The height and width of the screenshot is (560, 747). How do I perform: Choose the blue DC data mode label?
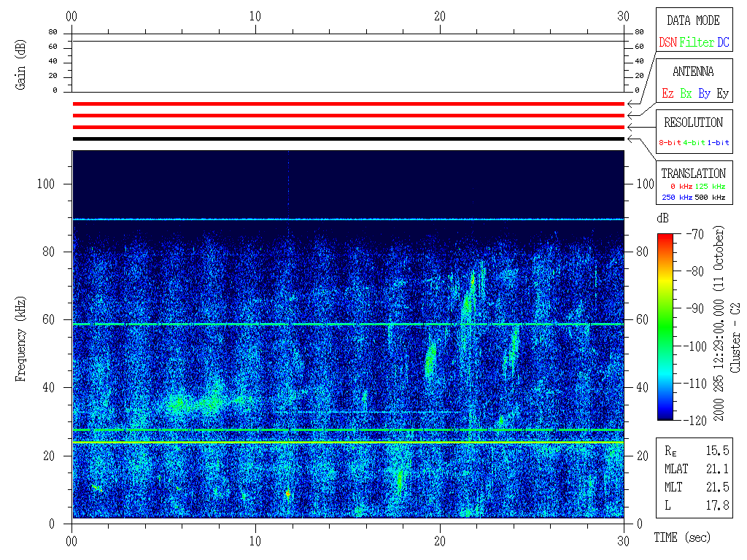coord(723,42)
